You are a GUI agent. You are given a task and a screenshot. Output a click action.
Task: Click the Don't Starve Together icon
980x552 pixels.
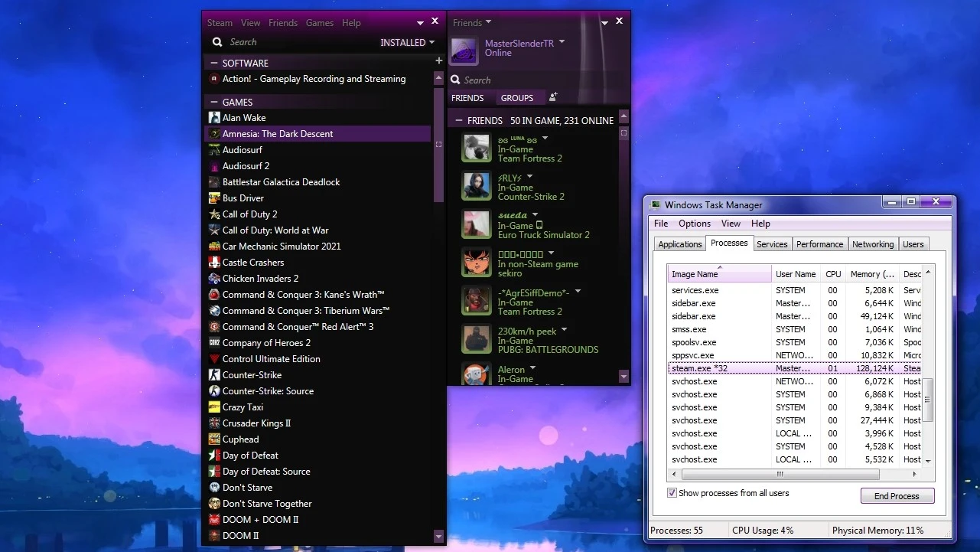[x=214, y=504]
